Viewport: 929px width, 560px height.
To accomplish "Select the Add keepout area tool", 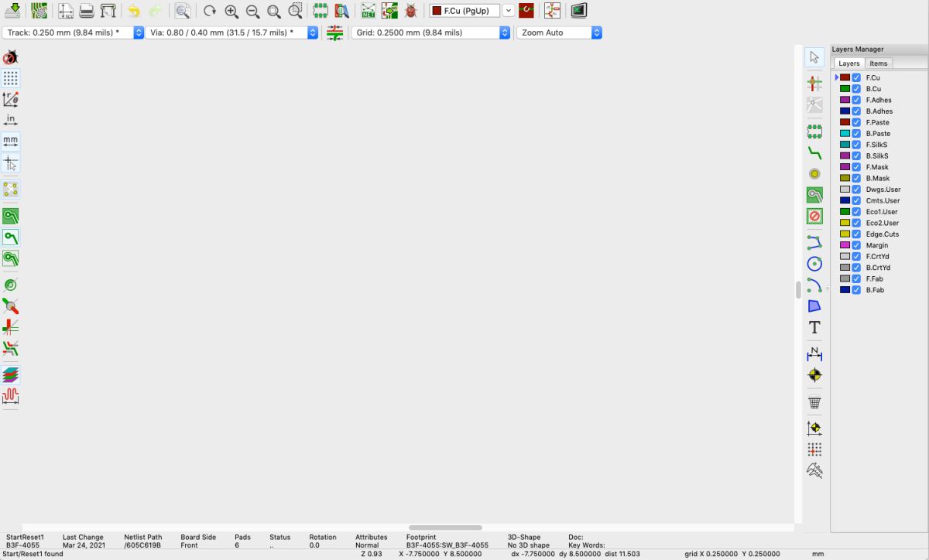I will (814, 216).
